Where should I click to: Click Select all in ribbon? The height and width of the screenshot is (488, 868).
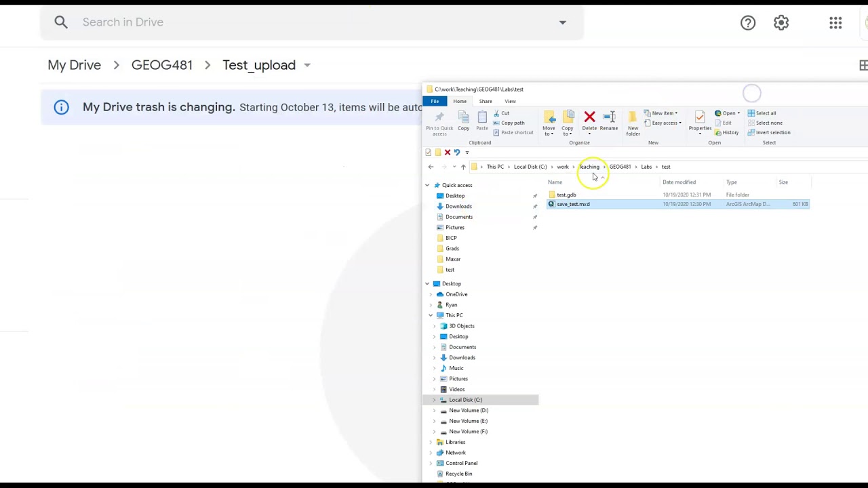762,113
